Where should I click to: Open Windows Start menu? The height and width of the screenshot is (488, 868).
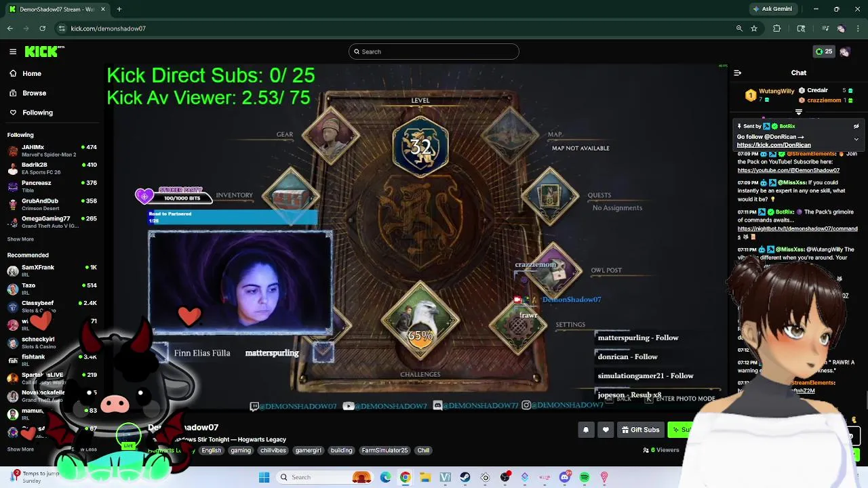[x=264, y=477]
